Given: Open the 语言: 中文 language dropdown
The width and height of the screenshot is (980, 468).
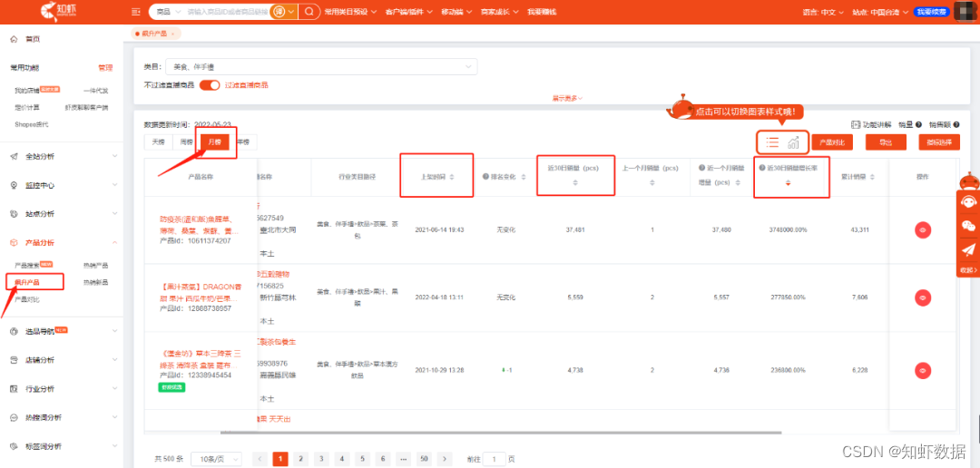Looking at the screenshot, I should point(823,12).
